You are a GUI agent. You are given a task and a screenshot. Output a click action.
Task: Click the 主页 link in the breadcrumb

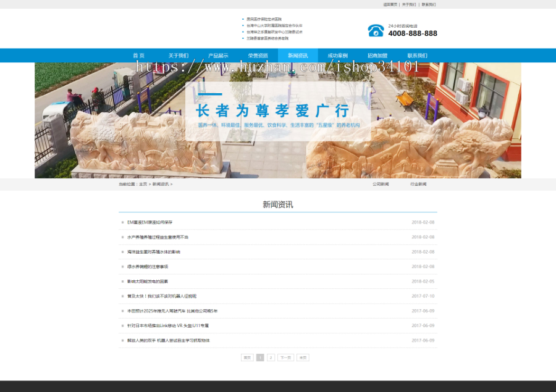coord(143,183)
